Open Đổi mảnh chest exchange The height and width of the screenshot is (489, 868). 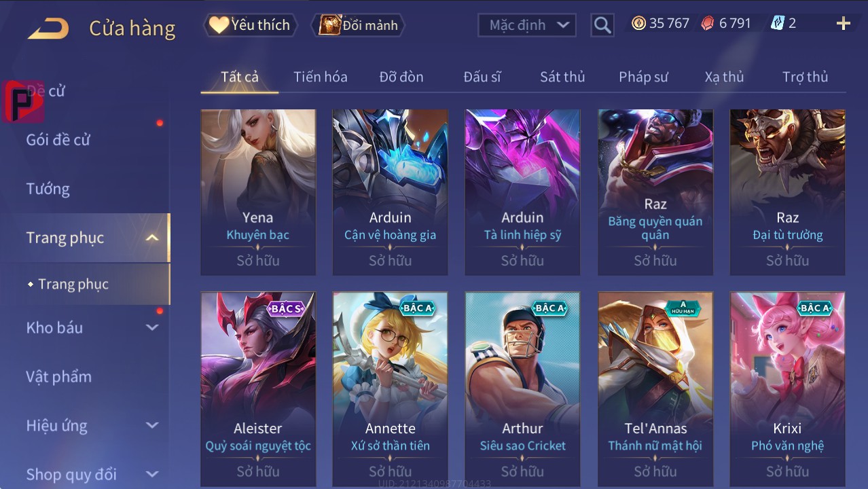(x=358, y=25)
